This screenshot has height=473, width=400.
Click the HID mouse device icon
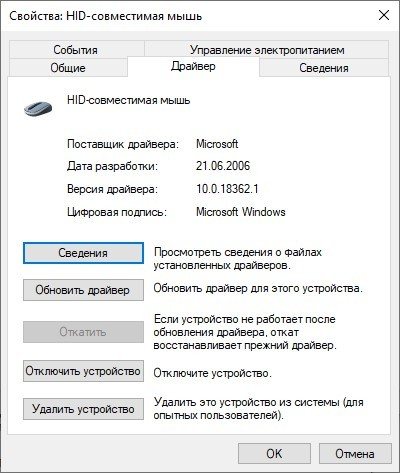(x=38, y=108)
